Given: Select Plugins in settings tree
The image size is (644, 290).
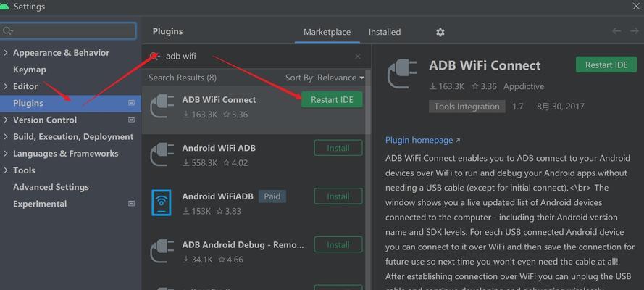Looking at the screenshot, I should click(71, 103).
